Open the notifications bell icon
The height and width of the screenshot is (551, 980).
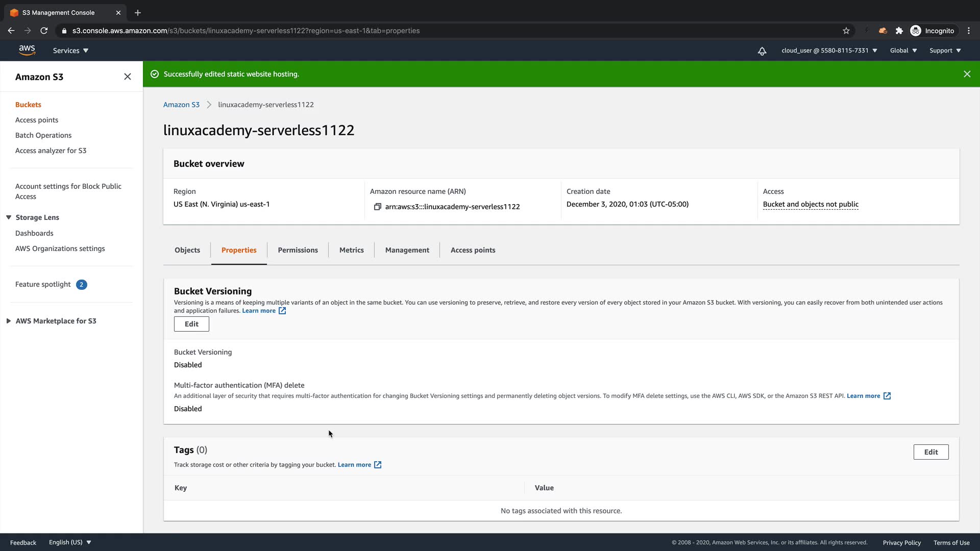pyautogui.click(x=762, y=51)
